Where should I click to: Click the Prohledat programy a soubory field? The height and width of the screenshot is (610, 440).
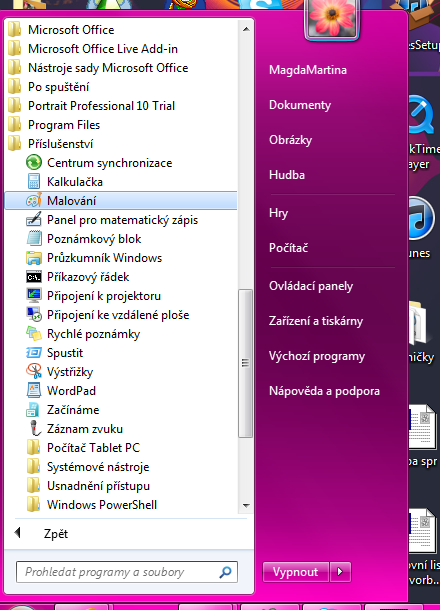127,572
